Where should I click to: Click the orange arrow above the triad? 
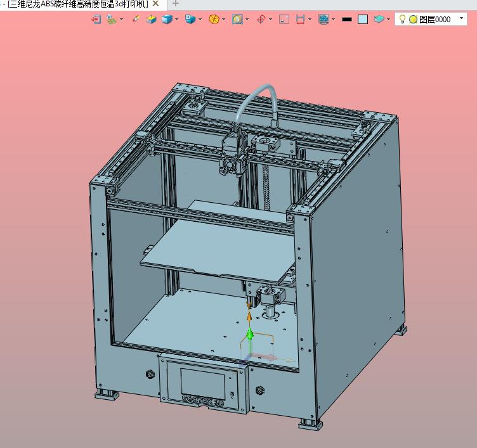(x=249, y=316)
